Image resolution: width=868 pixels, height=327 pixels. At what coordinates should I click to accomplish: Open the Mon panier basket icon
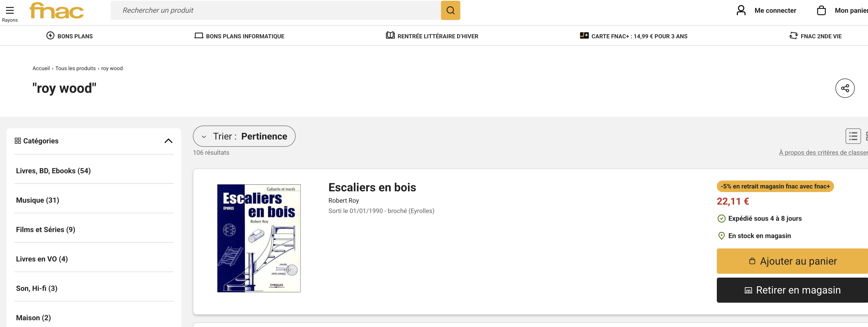click(x=821, y=10)
